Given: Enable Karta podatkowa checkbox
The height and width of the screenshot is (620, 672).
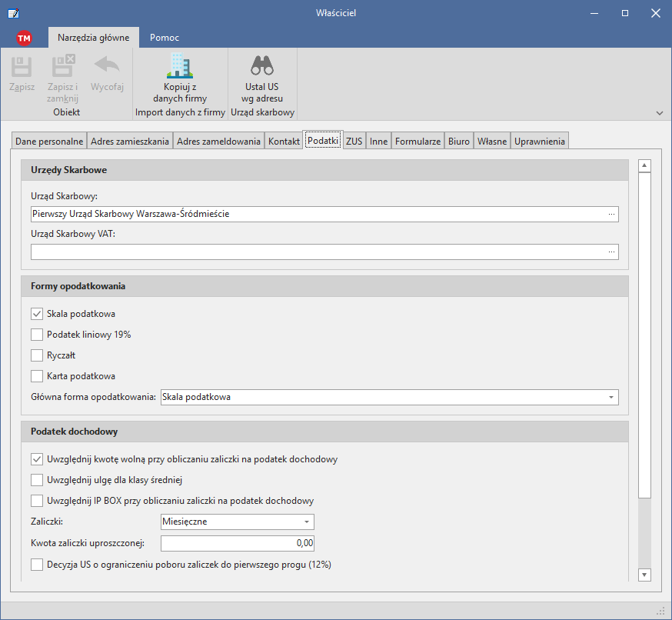Looking at the screenshot, I should tap(37, 376).
